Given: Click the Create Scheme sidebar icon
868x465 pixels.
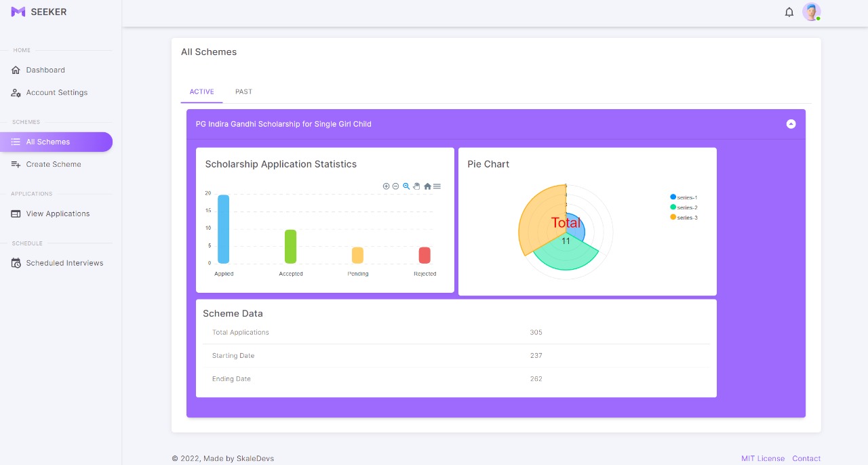Looking at the screenshot, I should pos(16,164).
